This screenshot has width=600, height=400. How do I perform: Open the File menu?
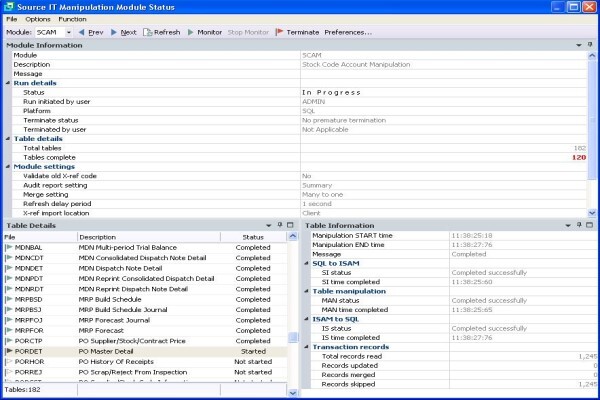pos(11,19)
